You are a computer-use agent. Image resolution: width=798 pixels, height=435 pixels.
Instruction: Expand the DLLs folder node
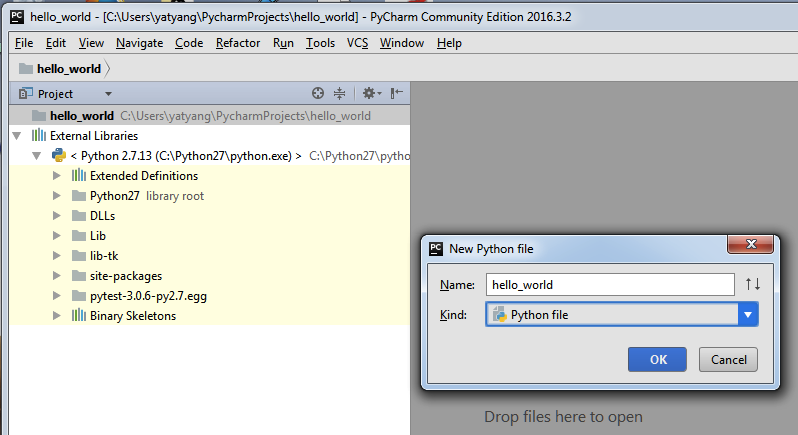click(x=56, y=215)
